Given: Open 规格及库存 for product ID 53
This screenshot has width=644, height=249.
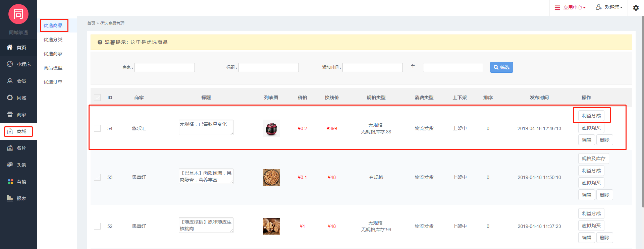Looking at the screenshot, I should [594, 159].
